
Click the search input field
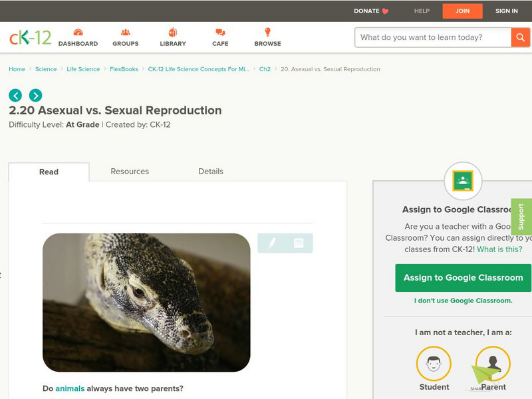432,37
